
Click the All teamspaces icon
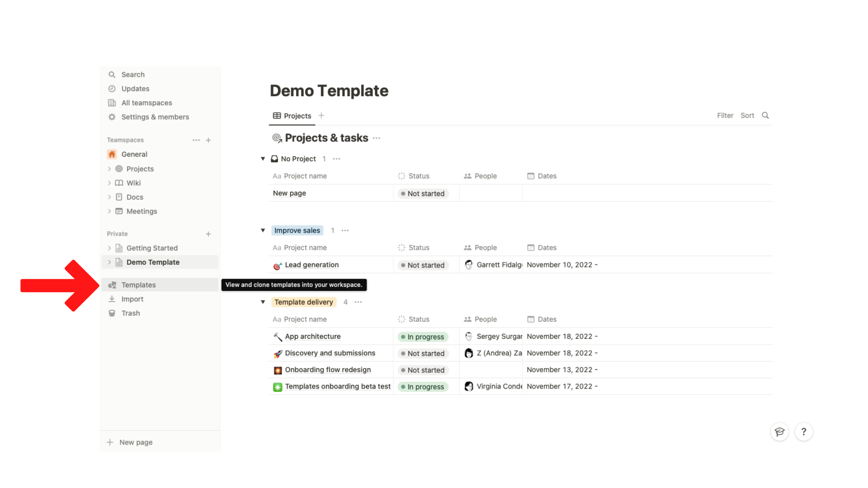click(x=112, y=103)
